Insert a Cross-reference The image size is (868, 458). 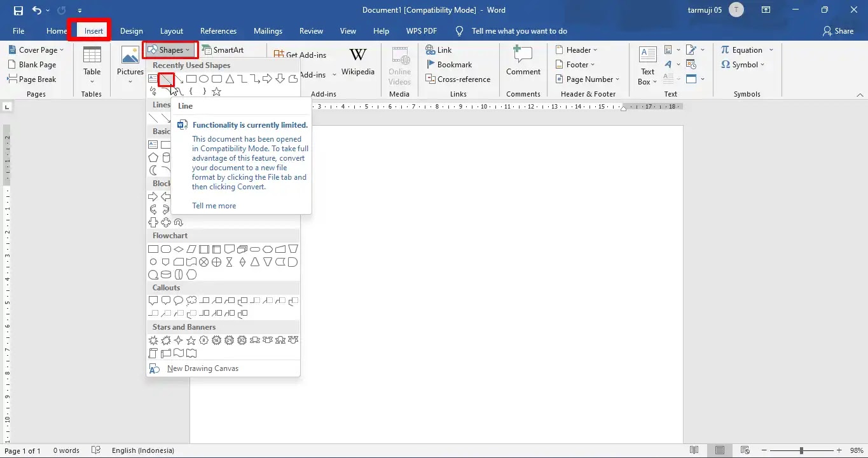coord(458,79)
